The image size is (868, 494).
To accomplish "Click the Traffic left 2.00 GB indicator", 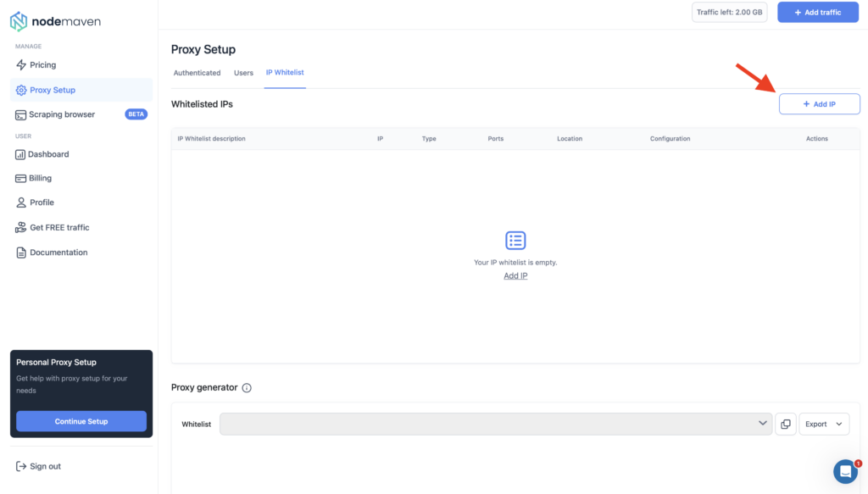I will click(x=729, y=12).
